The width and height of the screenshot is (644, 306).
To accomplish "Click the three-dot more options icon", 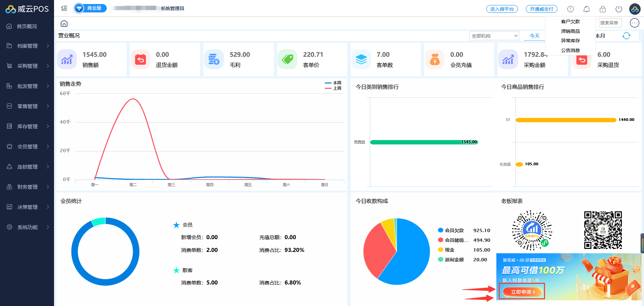I will pyautogui.click(x=634, y=23).
